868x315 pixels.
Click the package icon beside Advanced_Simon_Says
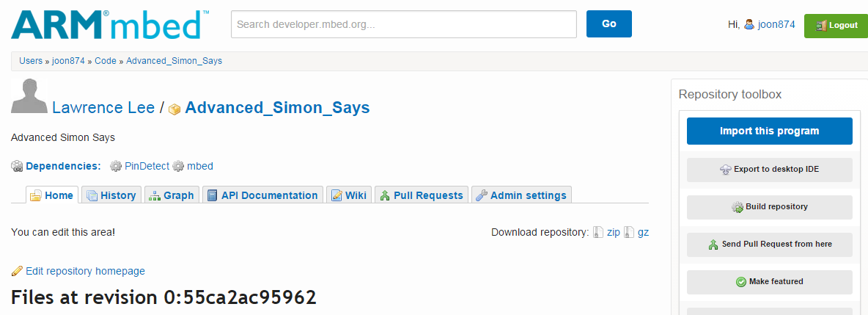pos(174,109)
